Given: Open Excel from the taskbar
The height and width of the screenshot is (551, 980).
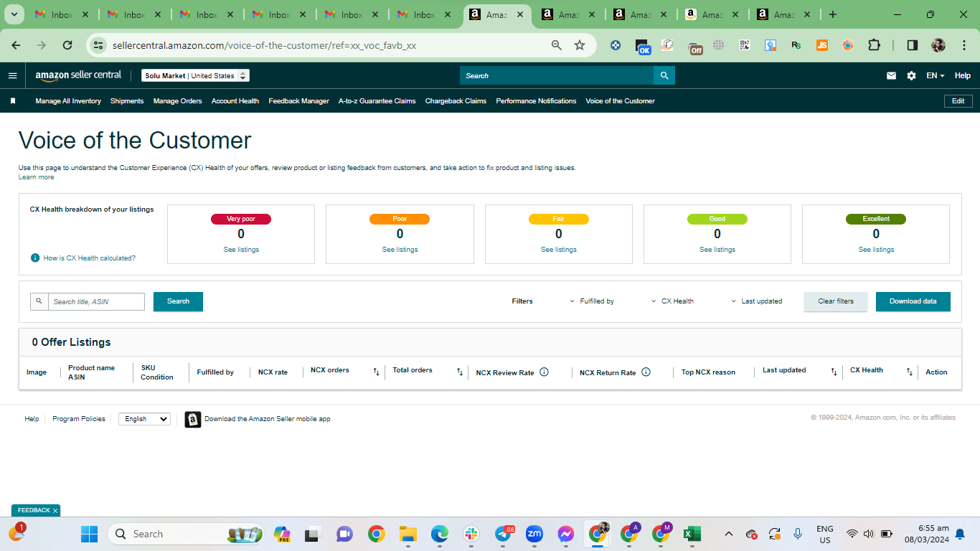Looking at the screenshot, I should (x=692, y=534).
